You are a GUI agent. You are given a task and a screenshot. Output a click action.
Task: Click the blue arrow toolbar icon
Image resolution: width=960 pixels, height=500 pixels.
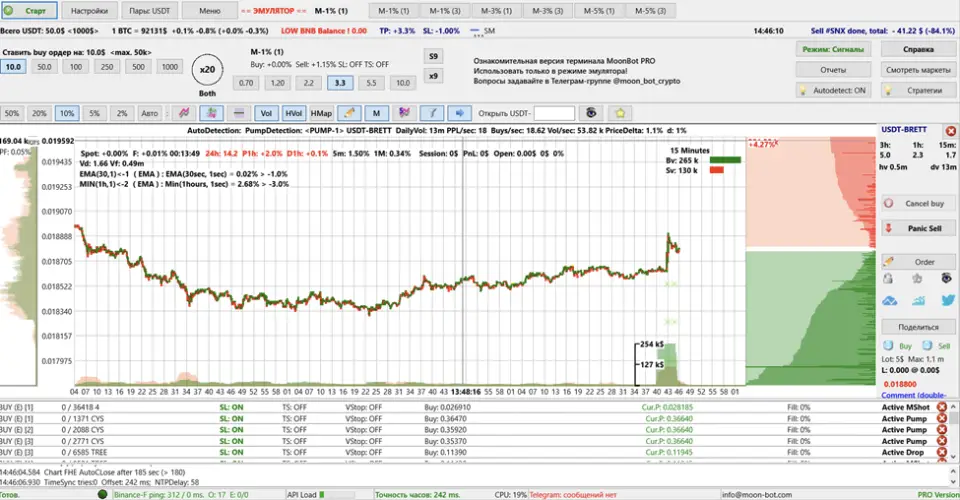click(x=459, y=113)
